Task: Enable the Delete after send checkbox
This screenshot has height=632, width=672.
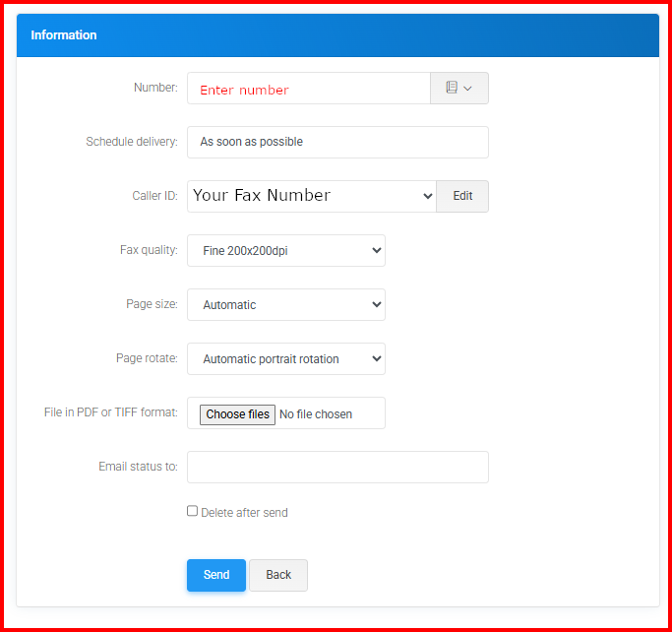Action: tap(193, 511)
